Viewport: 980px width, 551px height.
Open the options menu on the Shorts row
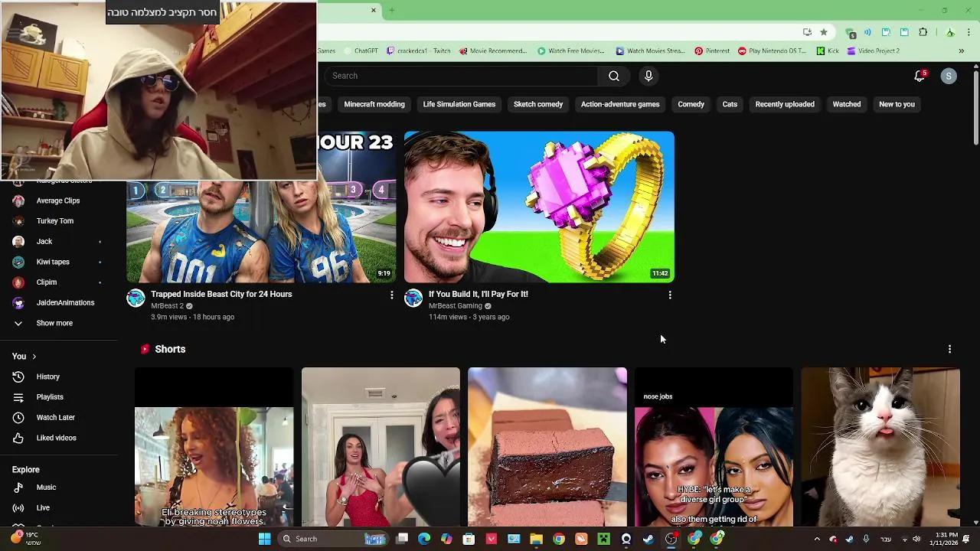pyautogui.click(x=949, y=348)
